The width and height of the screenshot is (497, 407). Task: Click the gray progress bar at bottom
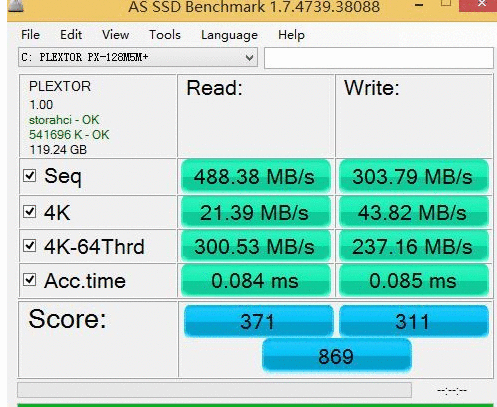[214, 390]
